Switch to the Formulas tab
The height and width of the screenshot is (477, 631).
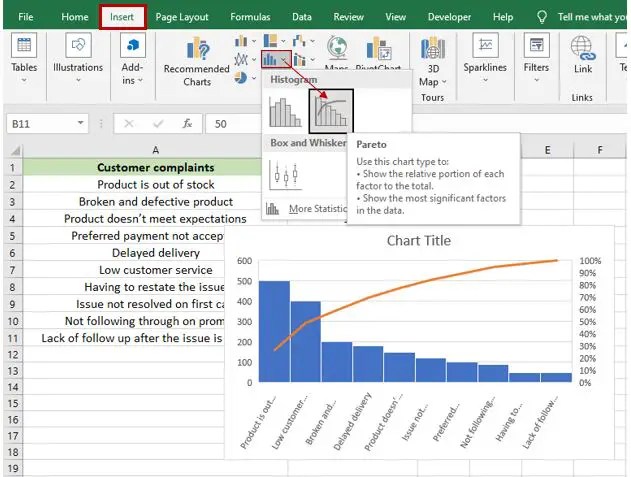[x=250, y=17]
